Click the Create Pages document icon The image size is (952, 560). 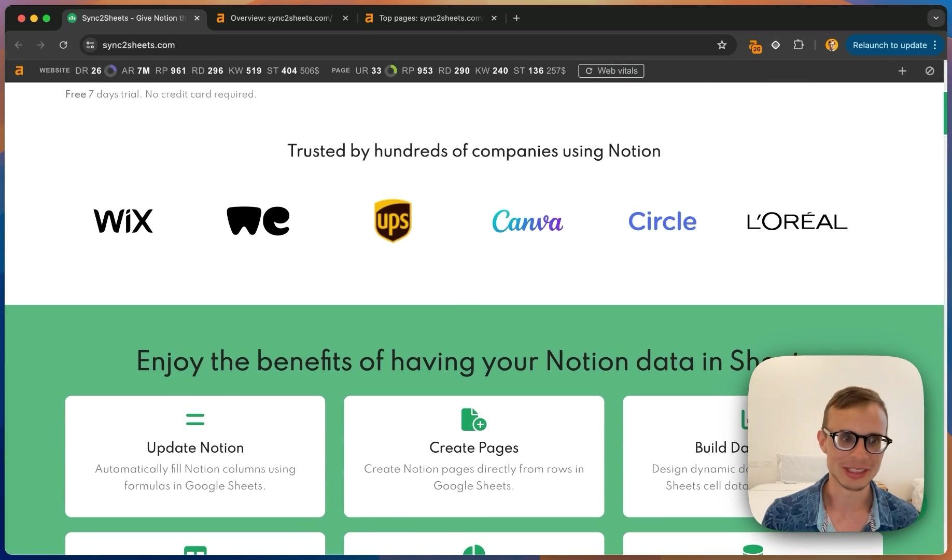473,419
